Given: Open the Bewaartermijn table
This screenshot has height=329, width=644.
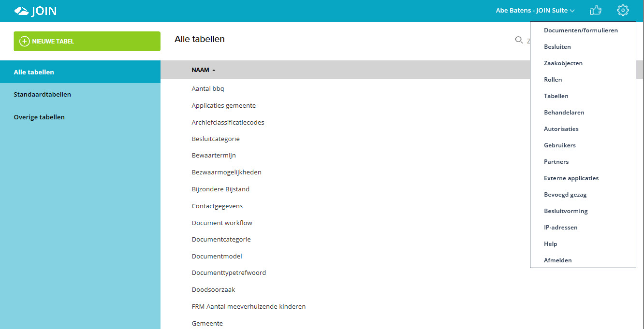Looking at the screenshot, I should (214, 155).
